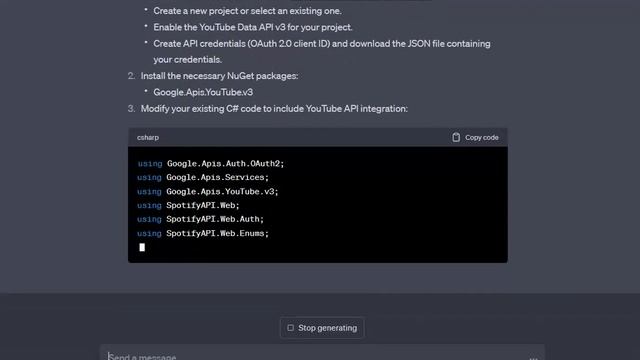The height and width of the screenshot is (360, 640).
Task: Click the csharp language label
Action: (x=148, y=138)
